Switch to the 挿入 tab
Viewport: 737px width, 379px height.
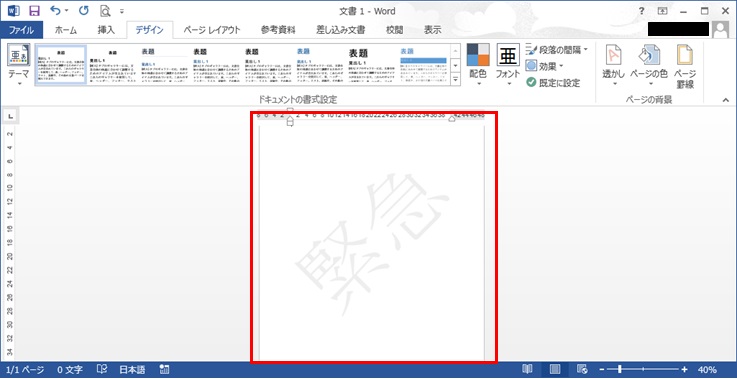(x=106, y=30)
